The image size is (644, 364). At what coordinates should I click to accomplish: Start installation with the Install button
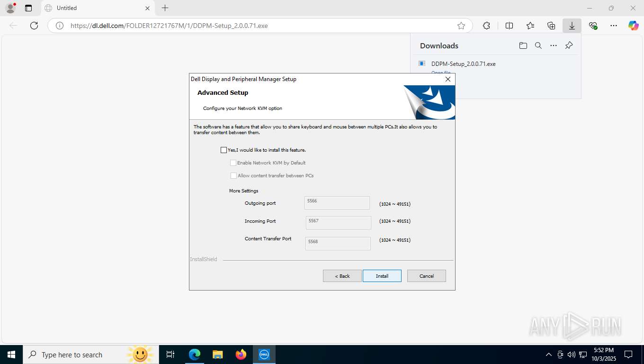382,276
